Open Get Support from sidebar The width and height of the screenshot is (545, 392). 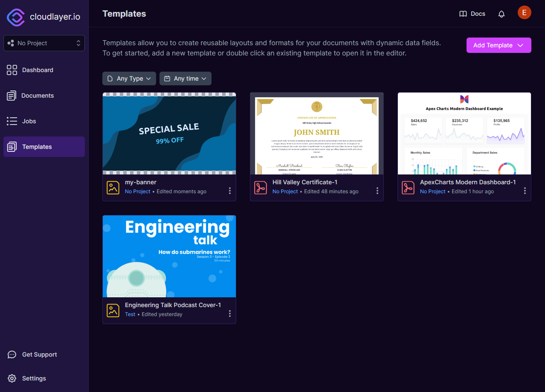[x=44, y=354]
